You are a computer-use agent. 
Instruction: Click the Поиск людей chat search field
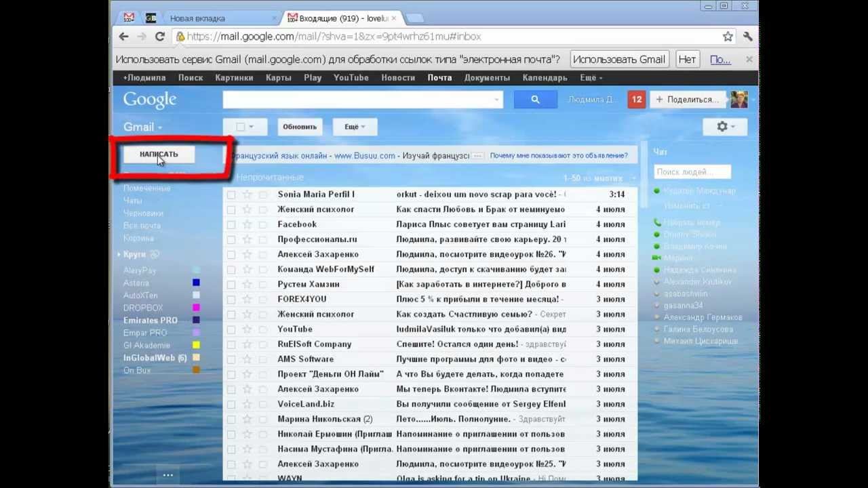692,172
